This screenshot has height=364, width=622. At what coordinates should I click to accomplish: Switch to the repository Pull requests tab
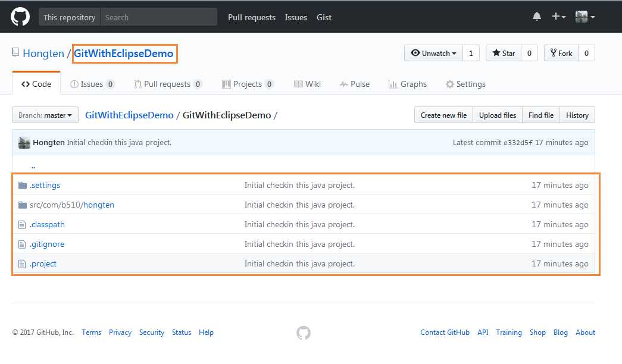coord(168,84)
